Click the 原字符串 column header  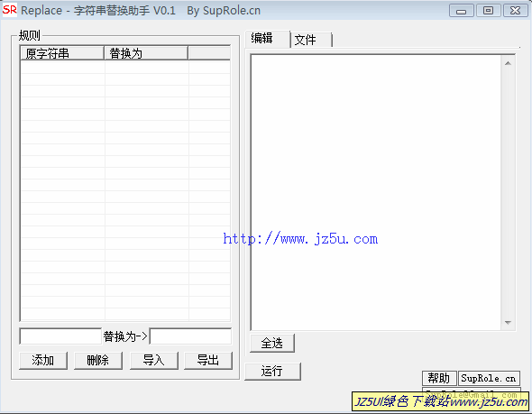(62, 53)
